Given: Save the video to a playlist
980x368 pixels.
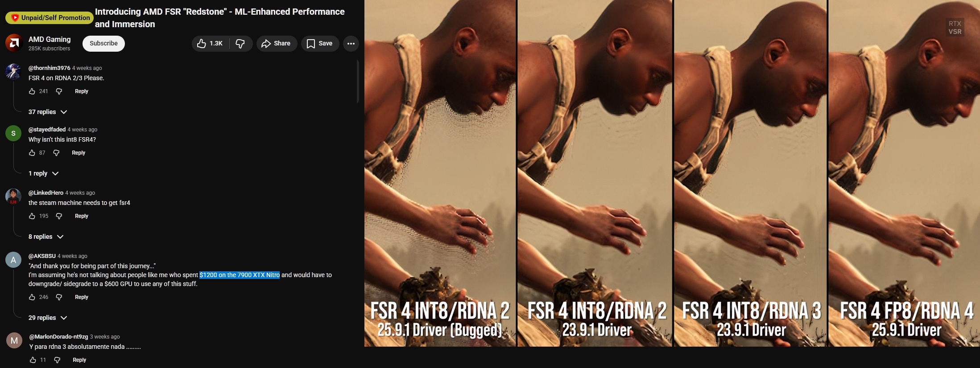Looking at the screenshot, I should (x=320, y=43).
